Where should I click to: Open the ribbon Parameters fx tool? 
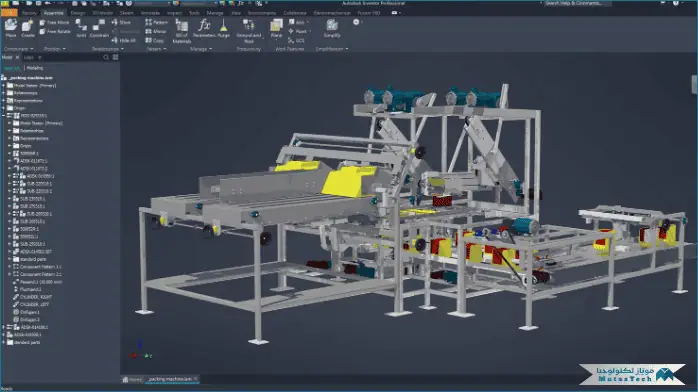(x=204, y=28)
